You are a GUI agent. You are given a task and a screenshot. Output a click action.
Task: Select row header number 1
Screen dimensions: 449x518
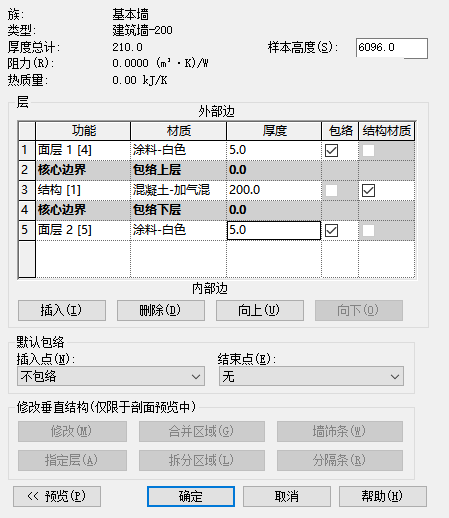tap(27, 150)
